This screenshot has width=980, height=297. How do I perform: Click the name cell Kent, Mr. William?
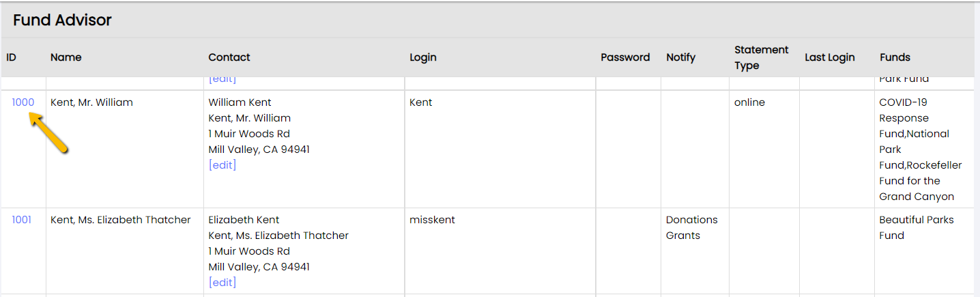click(x=92, y=102)
